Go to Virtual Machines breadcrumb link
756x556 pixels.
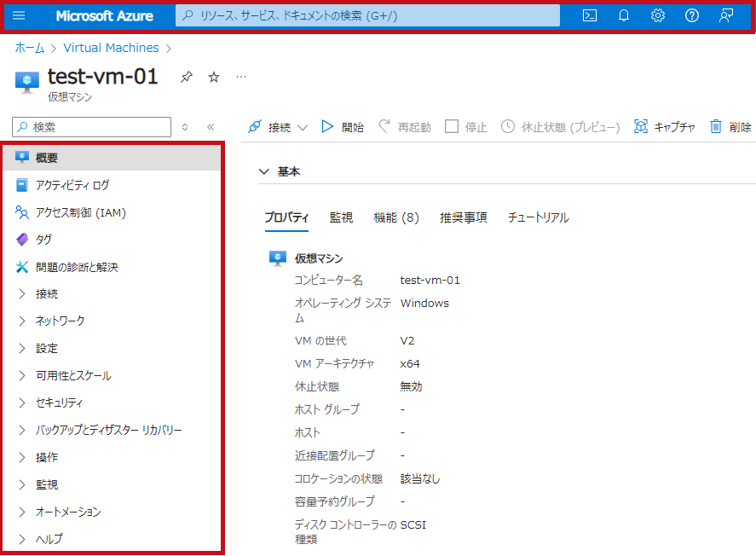pos(111,48)
